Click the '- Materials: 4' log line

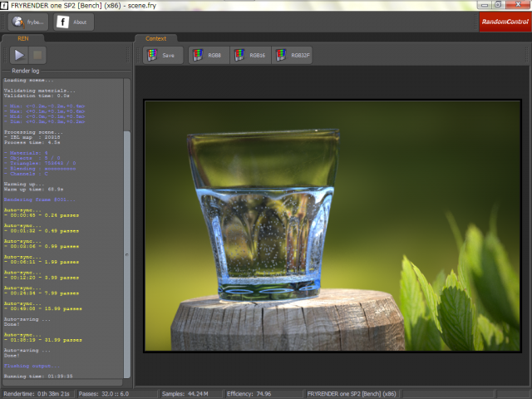tap(26, 153)
